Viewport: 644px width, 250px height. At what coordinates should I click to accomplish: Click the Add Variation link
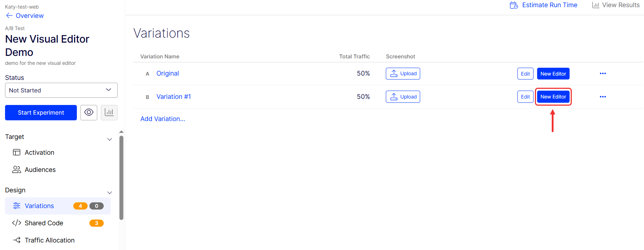click(x=163, y=119)
